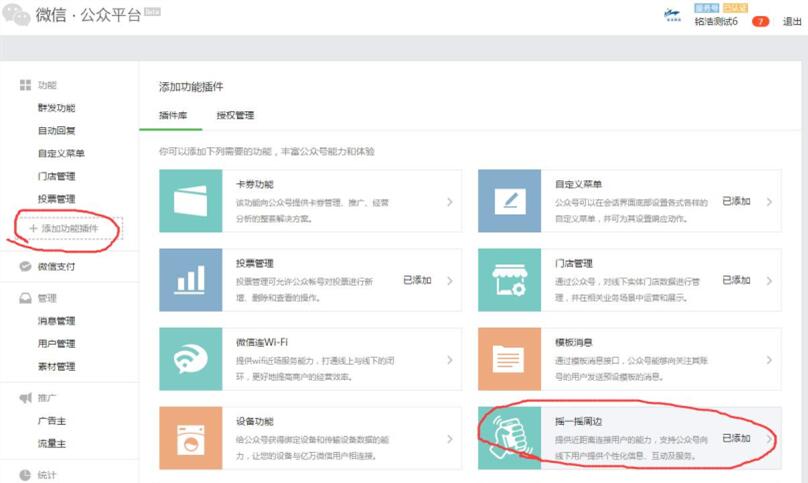This screenshot has height=483, width=808.
Task: Open 微信支付 in the sidebar
Action: 56,266
